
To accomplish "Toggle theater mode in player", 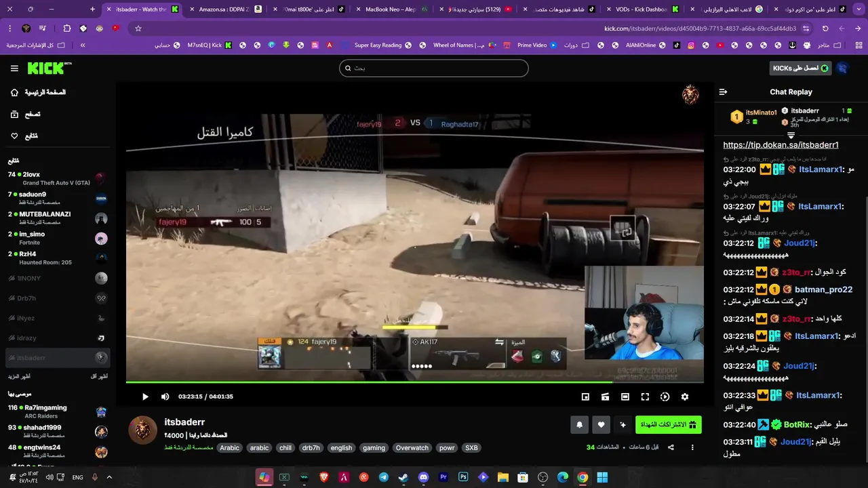I will (x=625, y=396).
